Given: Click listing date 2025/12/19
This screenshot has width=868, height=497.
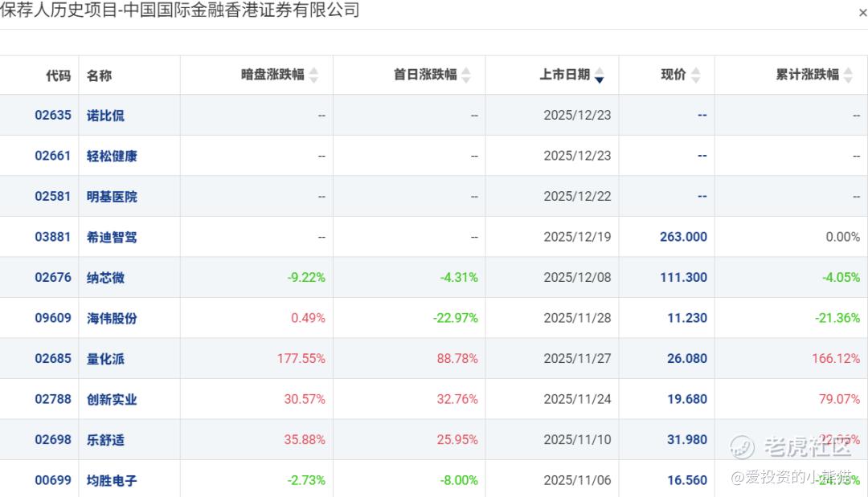Looking at the screenshot, I should tap(577, 237).
